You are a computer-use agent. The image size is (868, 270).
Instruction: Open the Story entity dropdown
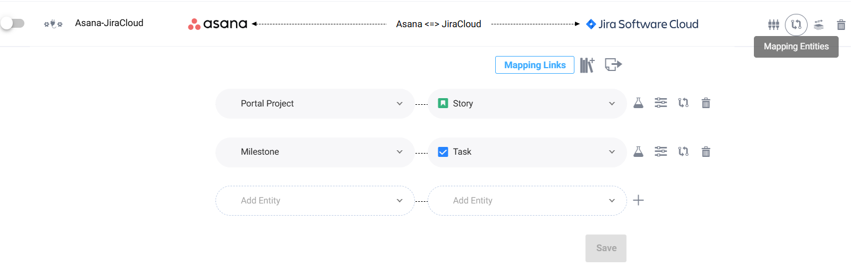coord(527,104)
